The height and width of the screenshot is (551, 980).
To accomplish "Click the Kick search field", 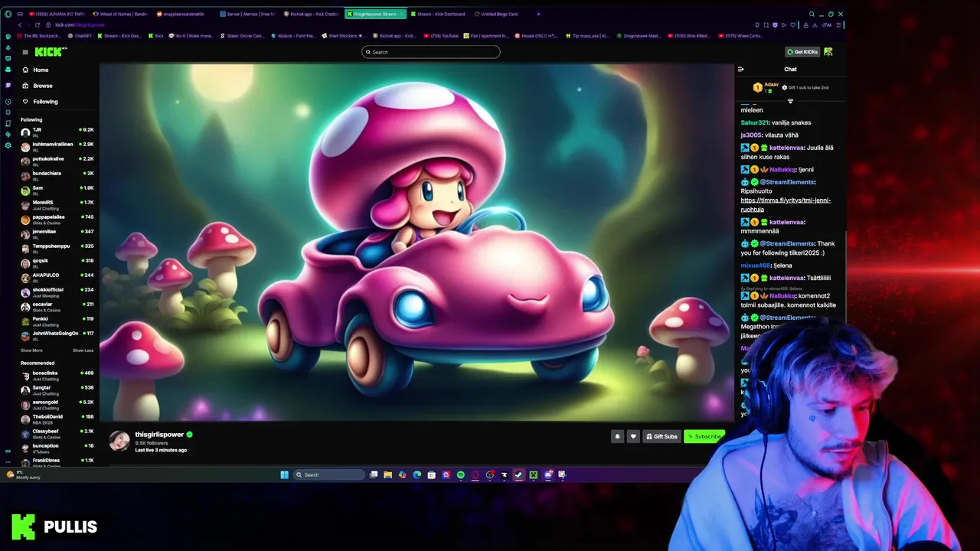I will pyautogui.click(x=430, y=52).
